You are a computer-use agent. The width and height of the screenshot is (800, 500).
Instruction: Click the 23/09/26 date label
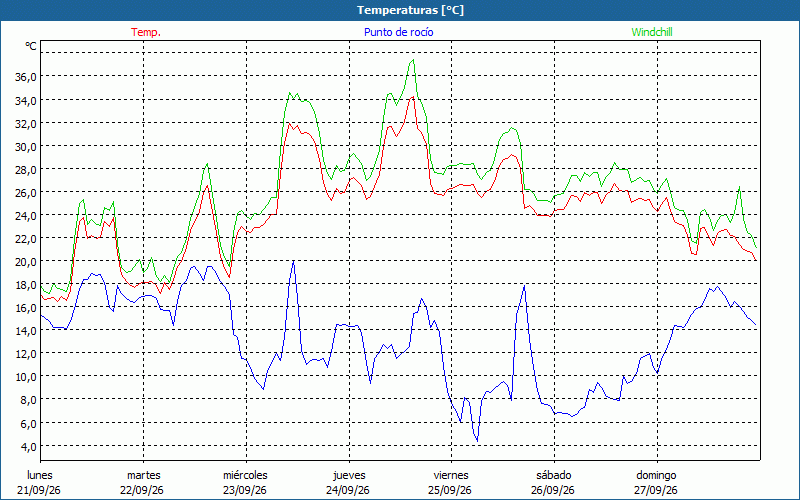point(245,490)
